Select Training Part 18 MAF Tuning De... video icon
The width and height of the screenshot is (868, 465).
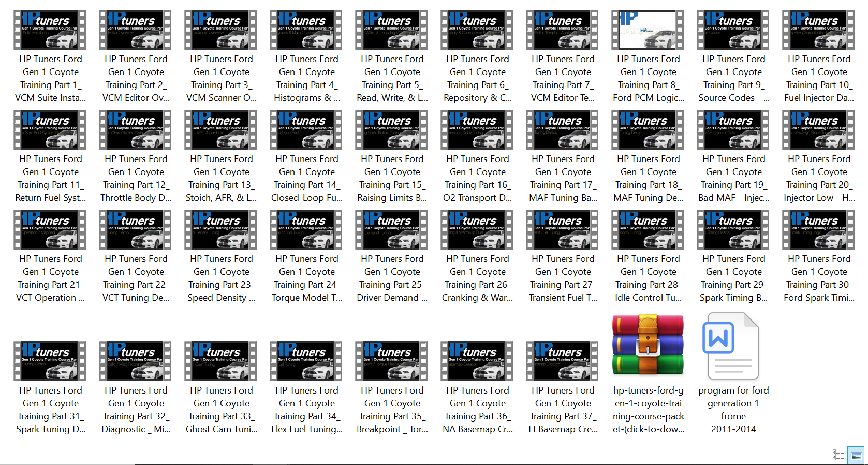[x=648, y=129]
